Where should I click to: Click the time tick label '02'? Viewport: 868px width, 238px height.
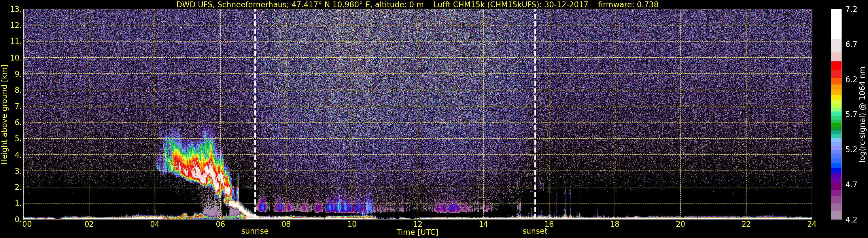89,224
